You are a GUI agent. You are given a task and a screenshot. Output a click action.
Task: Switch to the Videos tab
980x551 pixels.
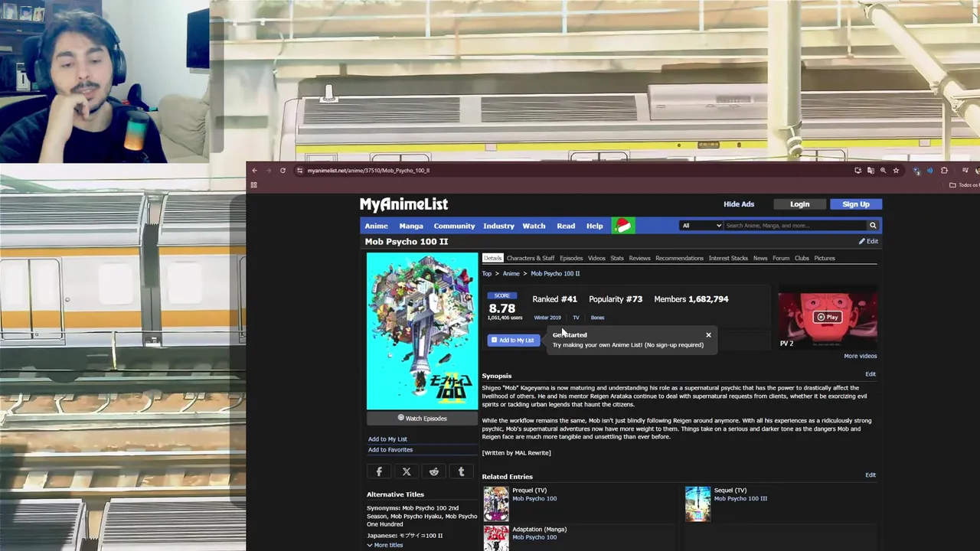pos(596,258)
